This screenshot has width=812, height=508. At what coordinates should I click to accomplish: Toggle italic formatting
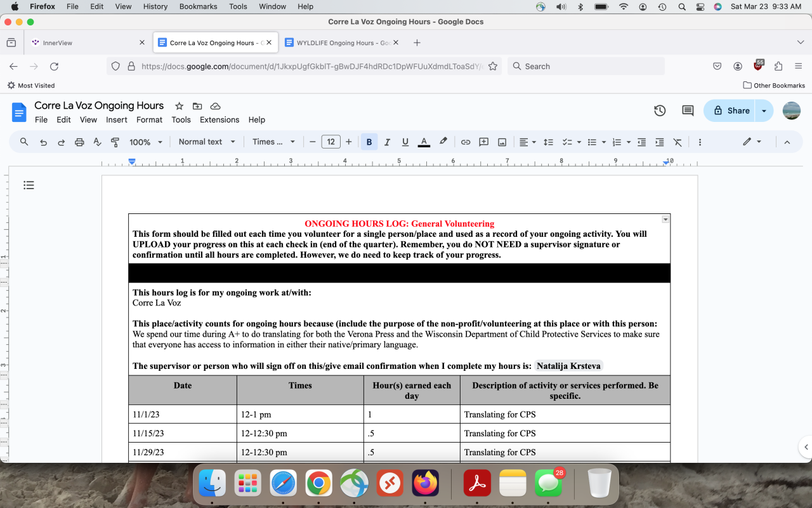[x=387, y=142]
